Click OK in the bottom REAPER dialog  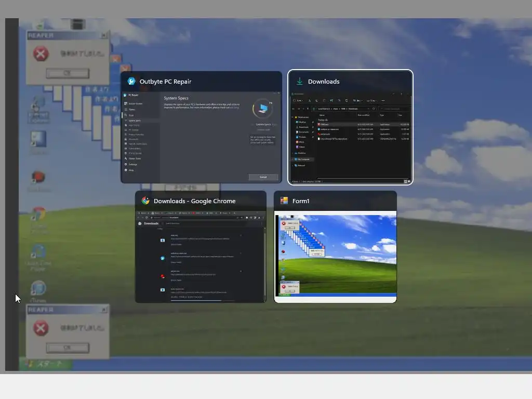[68, 348]
